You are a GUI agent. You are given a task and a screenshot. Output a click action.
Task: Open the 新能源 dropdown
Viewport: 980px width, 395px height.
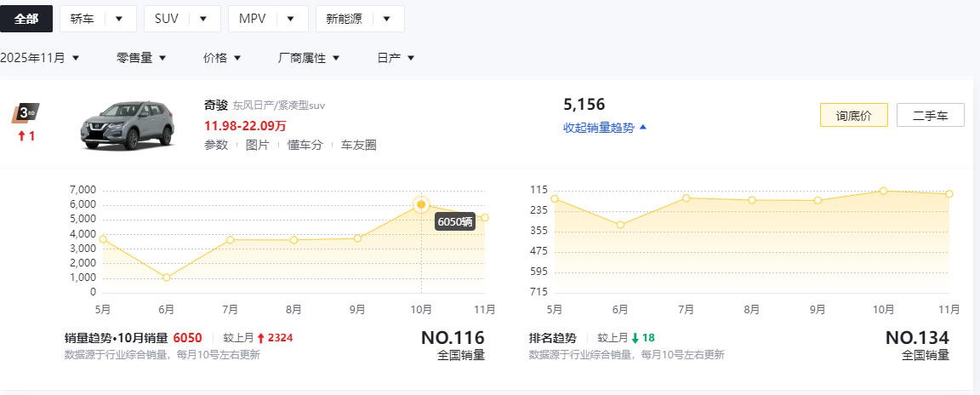click(x=360, y=19)
